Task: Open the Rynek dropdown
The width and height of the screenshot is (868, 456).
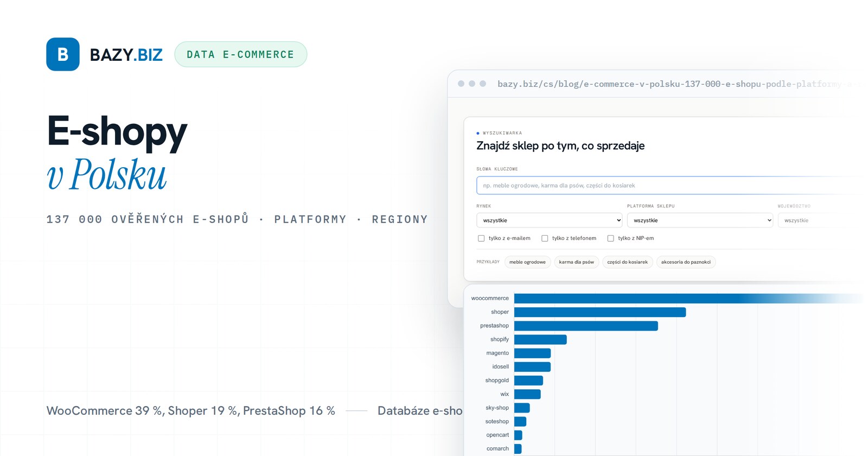Action: pyautogui.click(x=550, y=220)
